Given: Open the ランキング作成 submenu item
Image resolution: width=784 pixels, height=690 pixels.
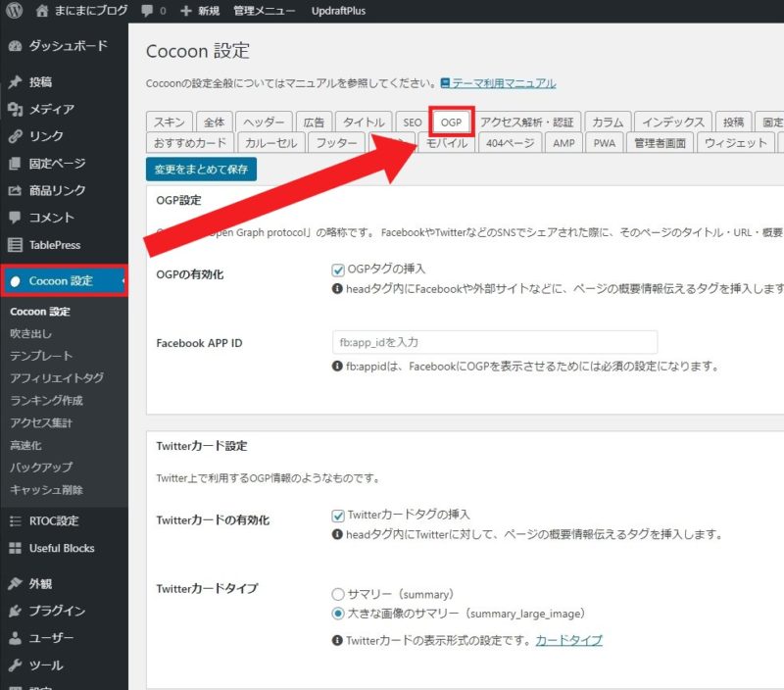Looking at the screenshot, I should (x=46, y=401).
